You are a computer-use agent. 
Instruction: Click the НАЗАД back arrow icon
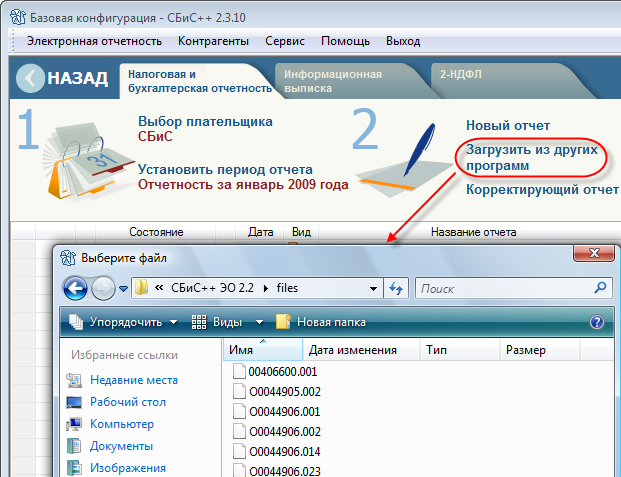point(31,79)
